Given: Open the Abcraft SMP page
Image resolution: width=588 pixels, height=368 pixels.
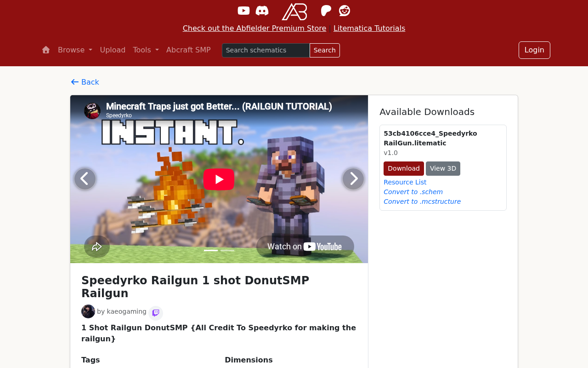Looking at the screenshot, I should click(188, 50).
